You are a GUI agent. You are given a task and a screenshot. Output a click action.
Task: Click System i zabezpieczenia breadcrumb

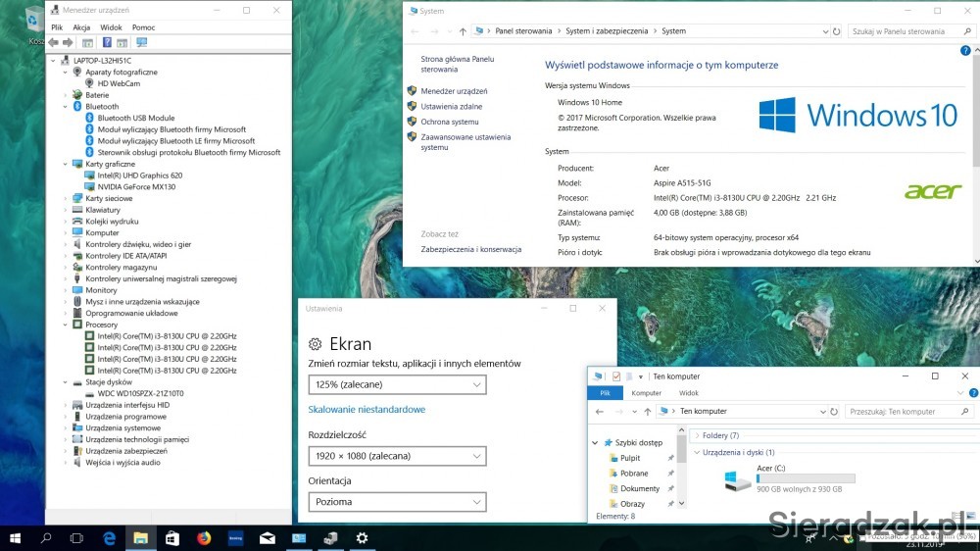607,31
